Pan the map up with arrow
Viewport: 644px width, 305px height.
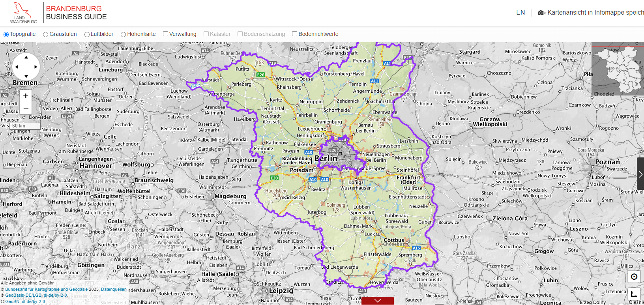[x=26, y=58]
